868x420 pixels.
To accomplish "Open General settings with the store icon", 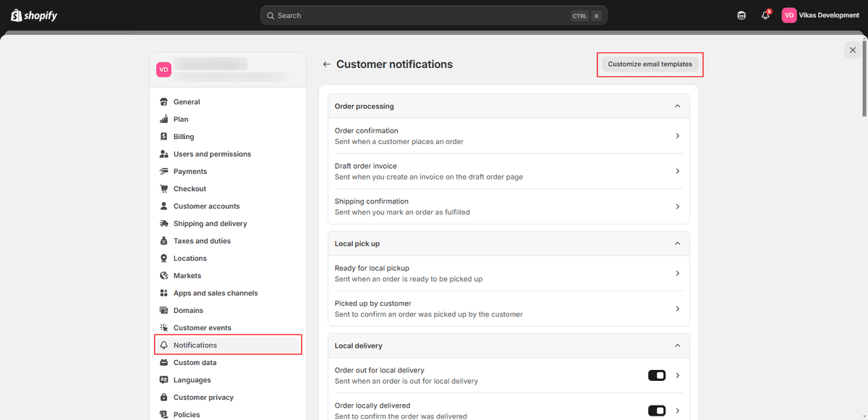I will coord(164,102).
